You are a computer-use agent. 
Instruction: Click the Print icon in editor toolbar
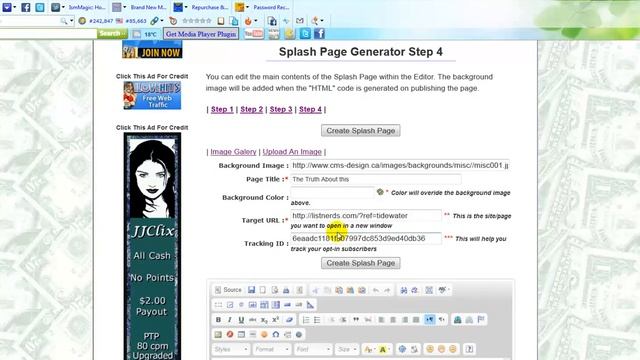[286, 290]
